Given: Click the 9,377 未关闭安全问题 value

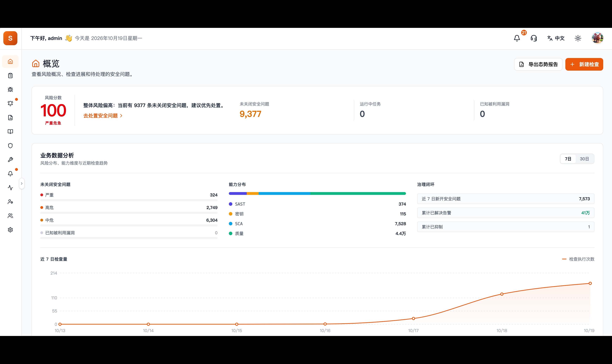Looking at the screenshot, I should click(x=250, y=114).
